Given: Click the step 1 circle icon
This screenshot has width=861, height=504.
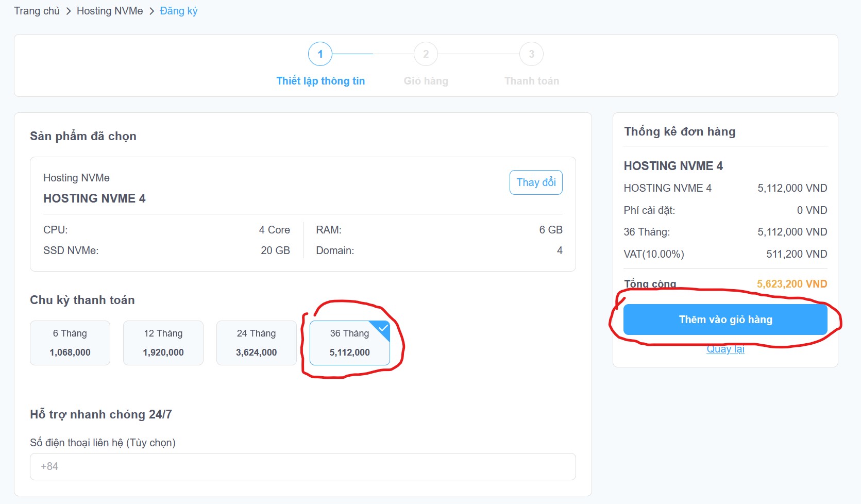Looking at the screenshot, I should click(320, 53).
